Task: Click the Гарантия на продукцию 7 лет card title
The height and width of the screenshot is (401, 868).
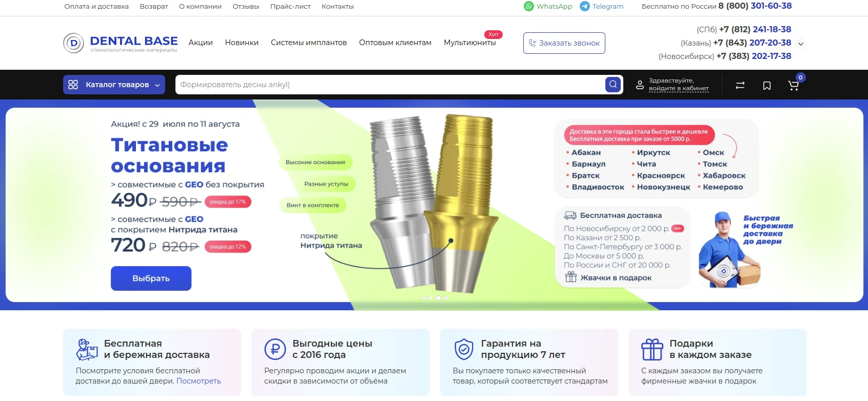Action: tap(523, 349)
